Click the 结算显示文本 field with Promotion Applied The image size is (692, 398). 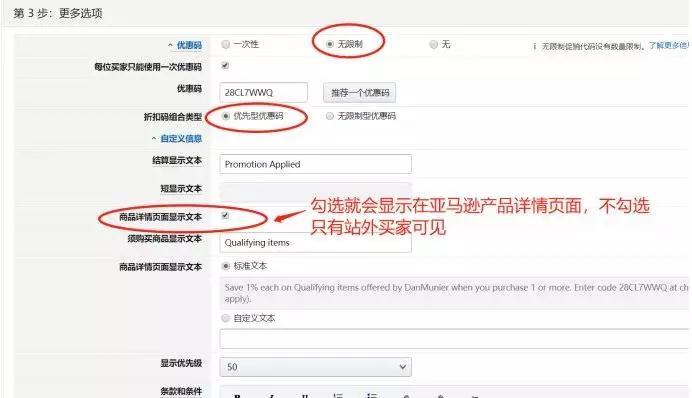[316, 164]
